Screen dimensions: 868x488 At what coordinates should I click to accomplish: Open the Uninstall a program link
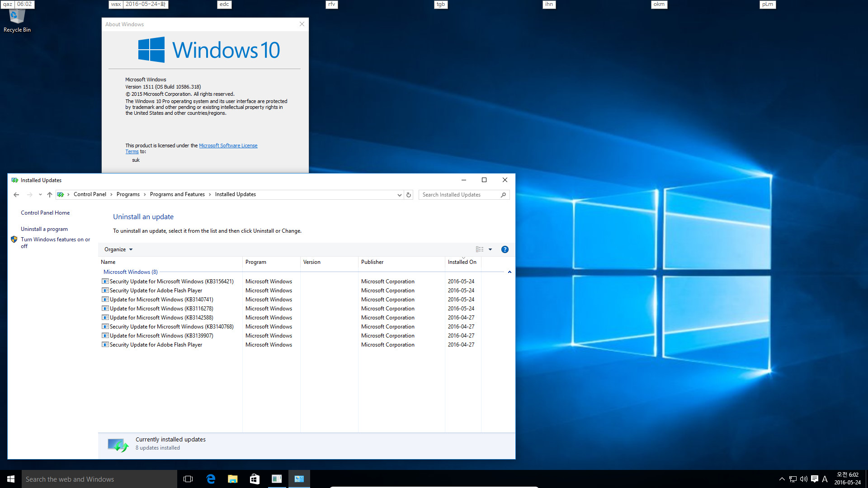44,229
